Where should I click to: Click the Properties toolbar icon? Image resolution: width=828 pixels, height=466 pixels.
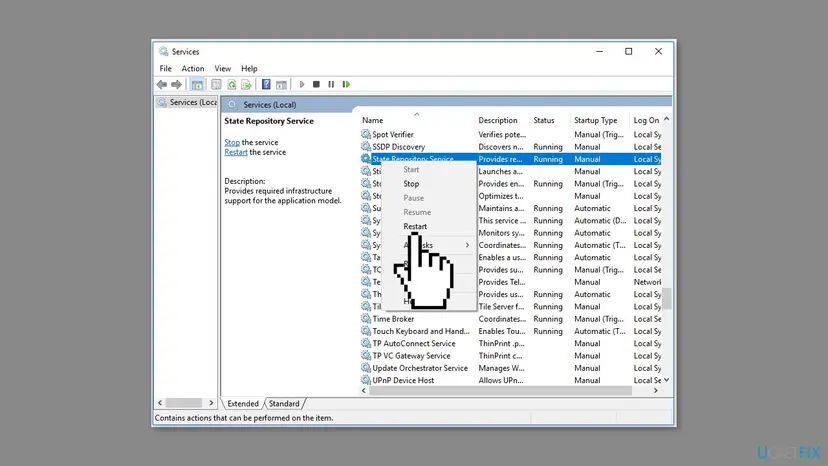[x=216, y=85]
